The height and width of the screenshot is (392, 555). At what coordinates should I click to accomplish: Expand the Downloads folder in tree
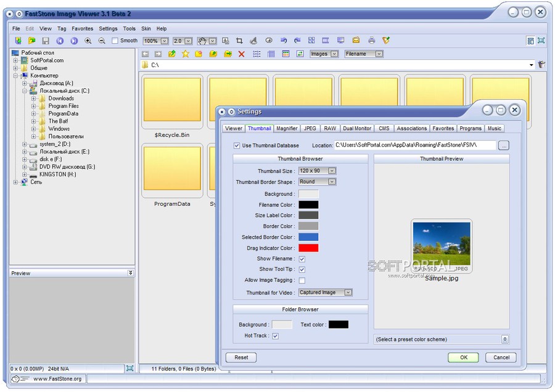(33, 99)
